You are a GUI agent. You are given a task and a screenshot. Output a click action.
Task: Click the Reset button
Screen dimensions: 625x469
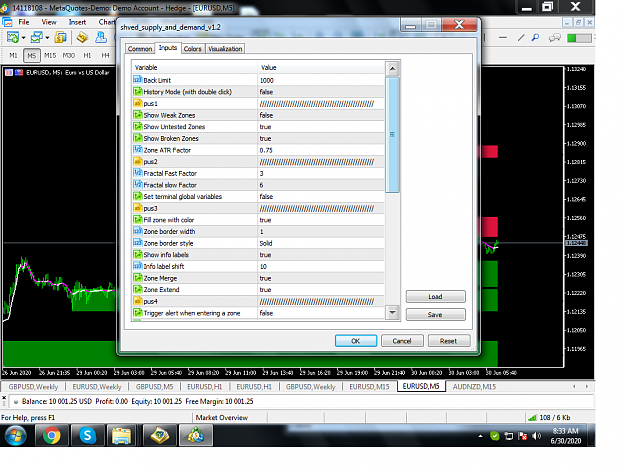coord(448,341)
